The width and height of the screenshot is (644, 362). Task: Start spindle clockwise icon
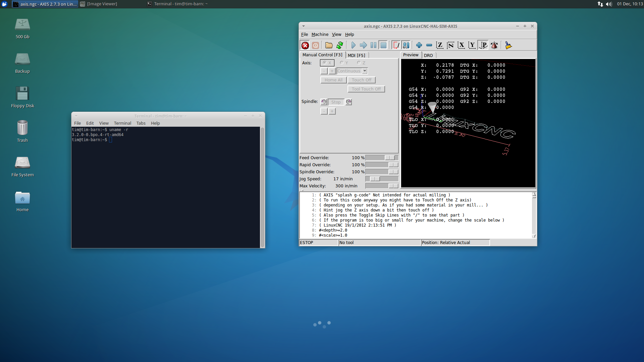click(349, 102)
